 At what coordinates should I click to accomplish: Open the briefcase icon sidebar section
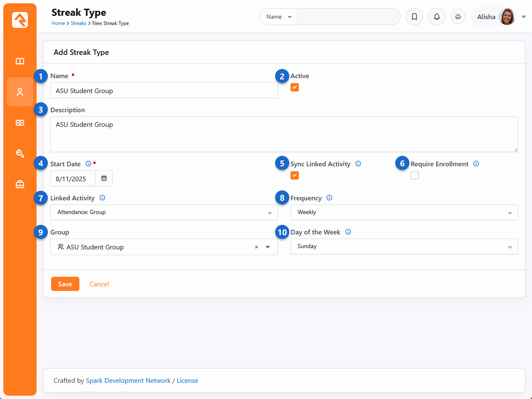pyautogui.click(x=20, y=184)
